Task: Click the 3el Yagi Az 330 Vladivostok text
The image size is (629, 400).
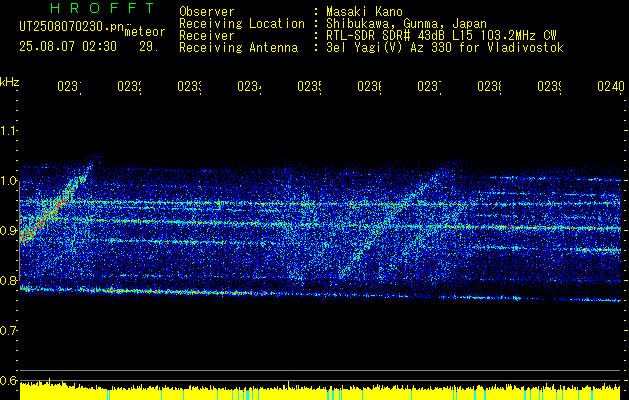Action: pyautogui.click(x=445, y=48)
